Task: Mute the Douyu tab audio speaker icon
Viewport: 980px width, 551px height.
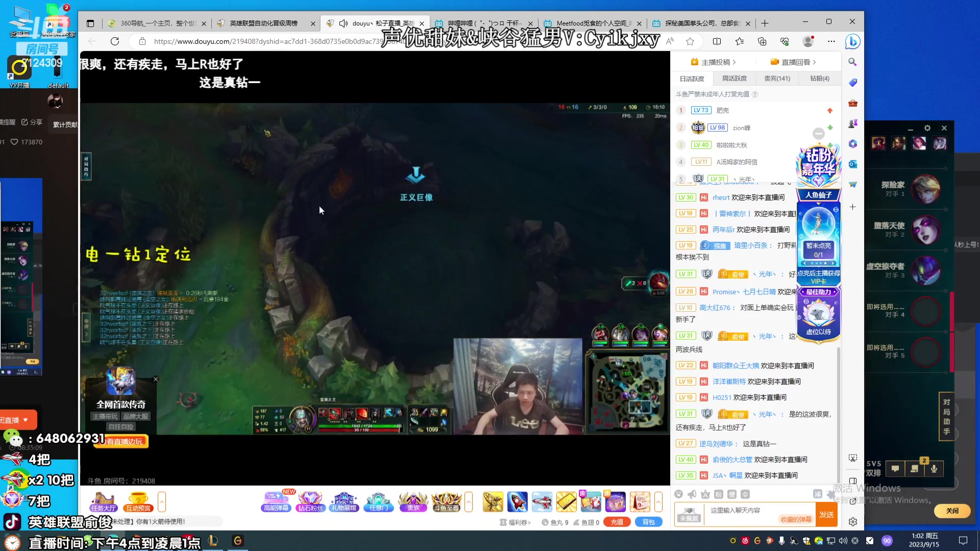Action: [x=344, y=23]
